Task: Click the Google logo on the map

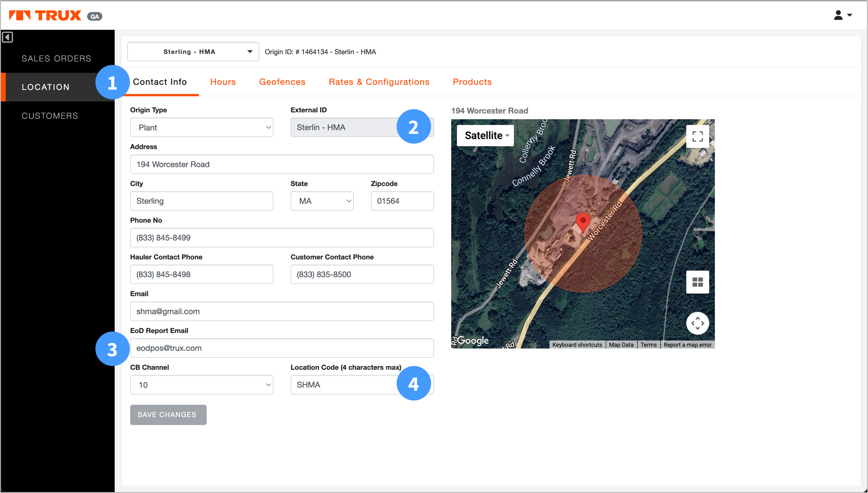Action: (x=473, y=340)
